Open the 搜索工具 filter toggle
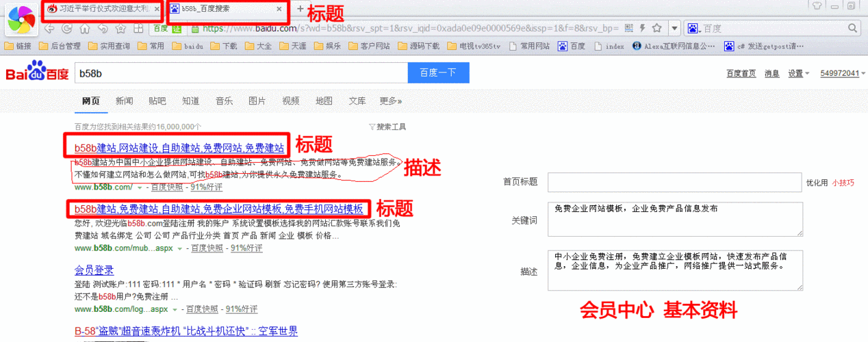 point(387,127)
